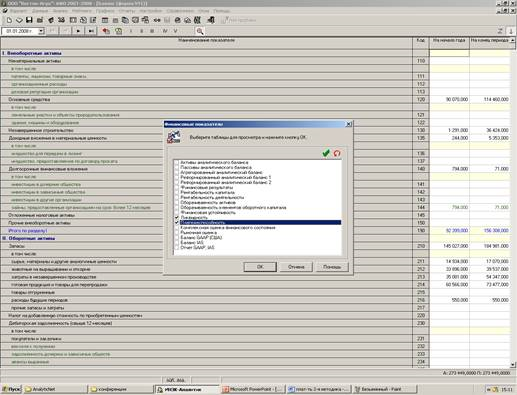Image resolution: width=517 pixels, height=395 pixels.
Task: Check 'Активы аналитического баланса' checkbox
Action: pos(177,163)
